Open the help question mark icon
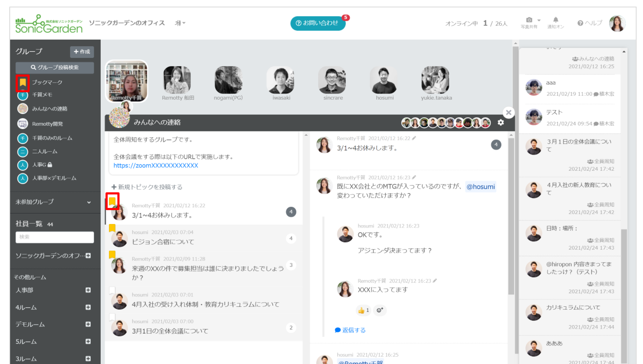Screen dimensions: 643x364 [580, 23]
